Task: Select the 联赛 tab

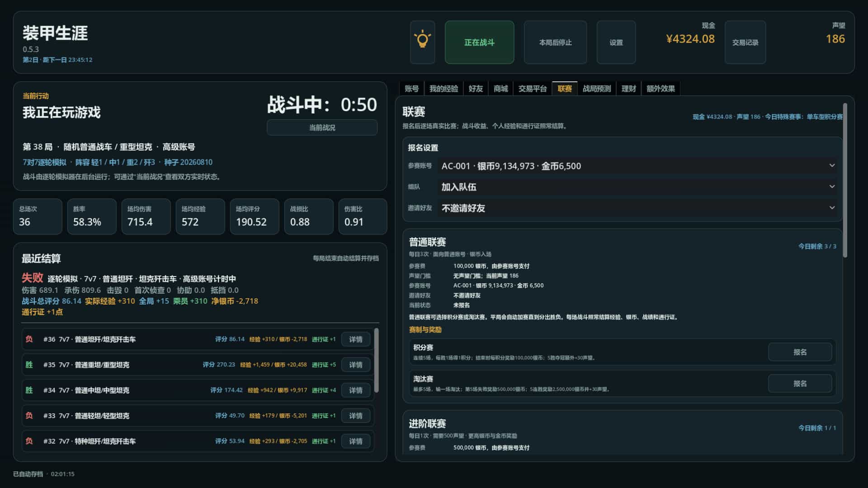Action: pyautogui.click(x=565, y=89)
